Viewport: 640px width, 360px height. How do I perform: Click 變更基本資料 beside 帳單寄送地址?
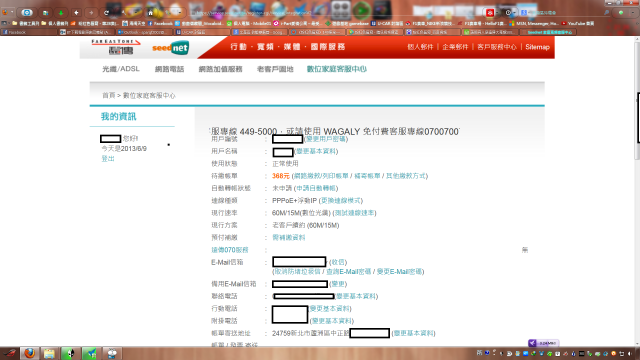click(x=413, y=333)
